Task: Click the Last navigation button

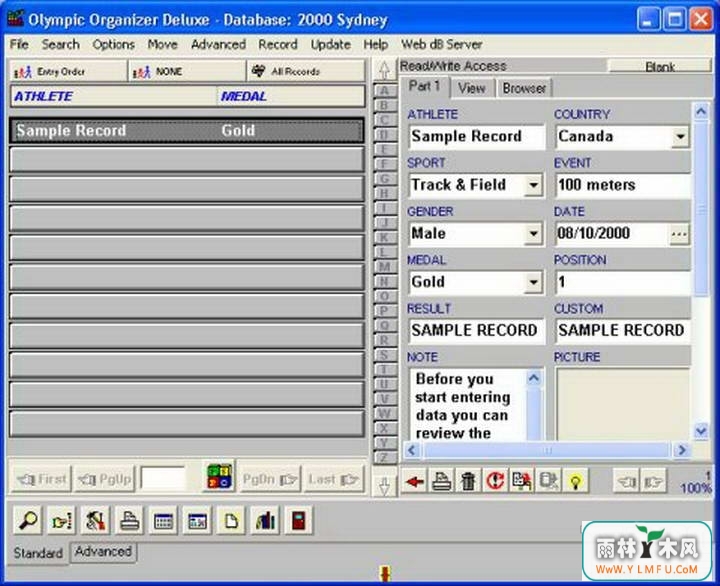Action: pyautogui.click(x=333, y=479)
